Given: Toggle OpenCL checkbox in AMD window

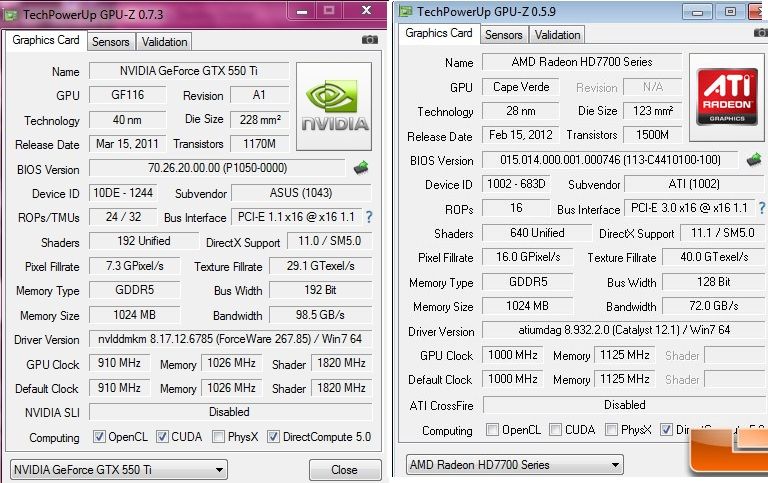Looking at the screenshot, I should (x=492, y=430).
